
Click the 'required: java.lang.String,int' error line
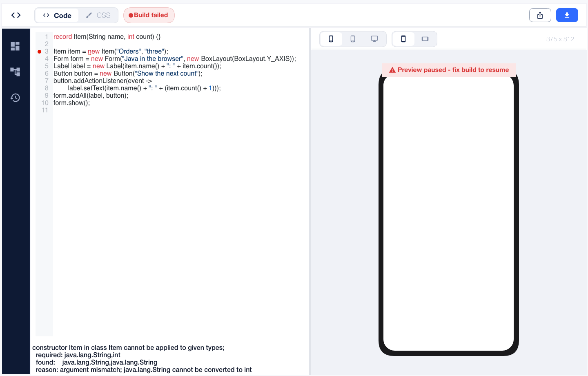78,355
